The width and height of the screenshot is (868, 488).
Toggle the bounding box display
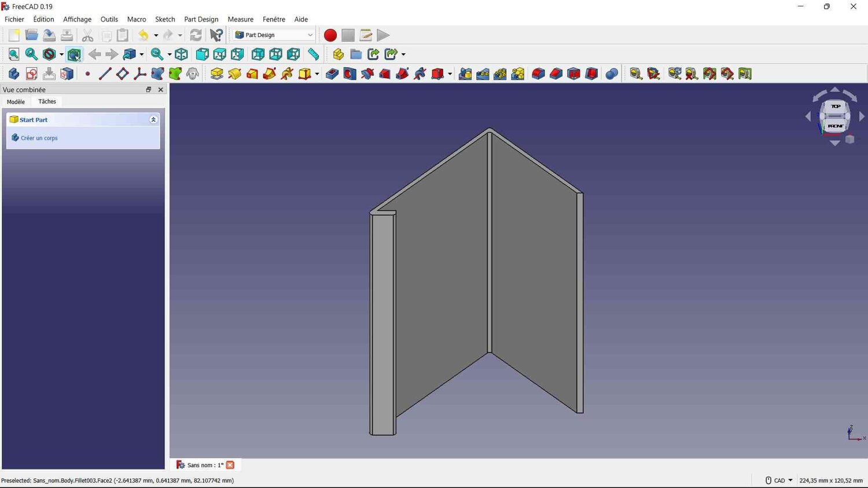[74, 54]
